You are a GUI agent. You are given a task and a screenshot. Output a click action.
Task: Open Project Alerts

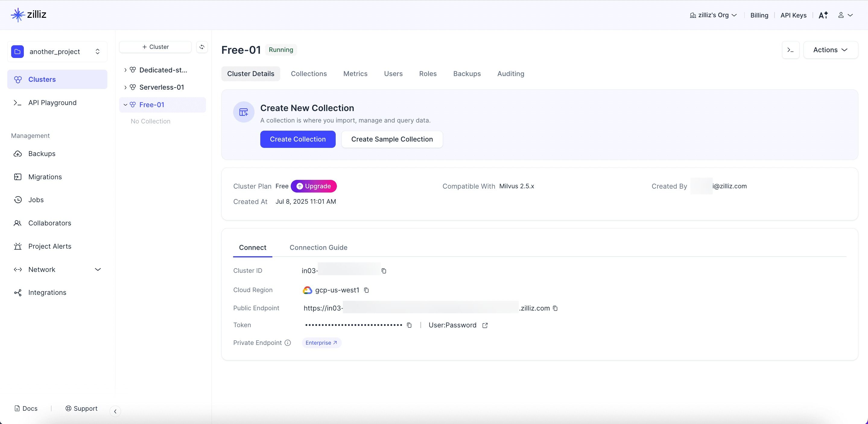coord(57,246)
